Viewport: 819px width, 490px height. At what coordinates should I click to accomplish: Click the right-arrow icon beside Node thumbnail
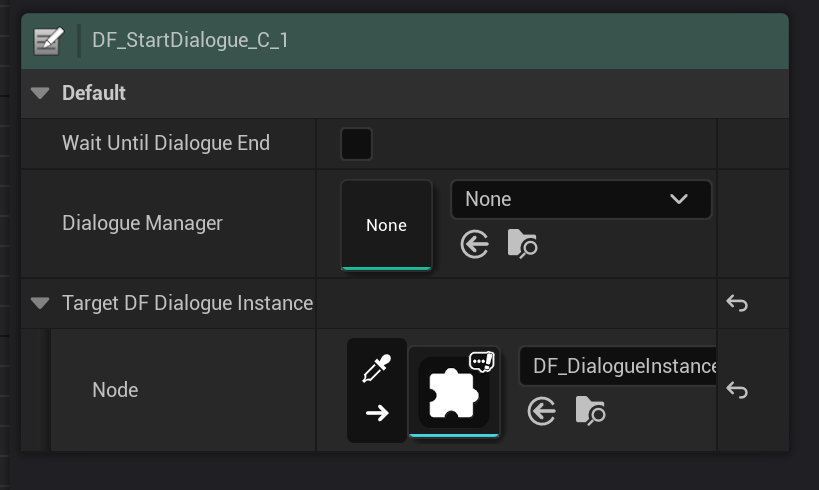pos(377,412)
